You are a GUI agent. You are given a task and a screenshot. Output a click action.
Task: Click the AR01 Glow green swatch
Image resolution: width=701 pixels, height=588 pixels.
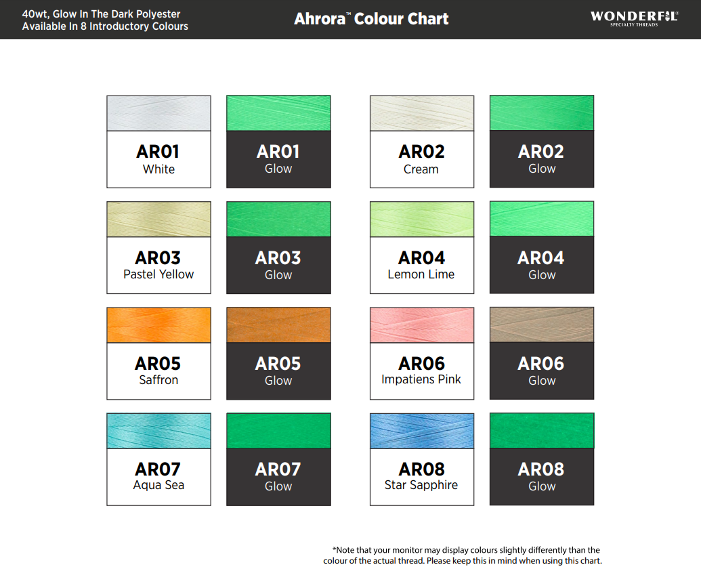point(278,113)
